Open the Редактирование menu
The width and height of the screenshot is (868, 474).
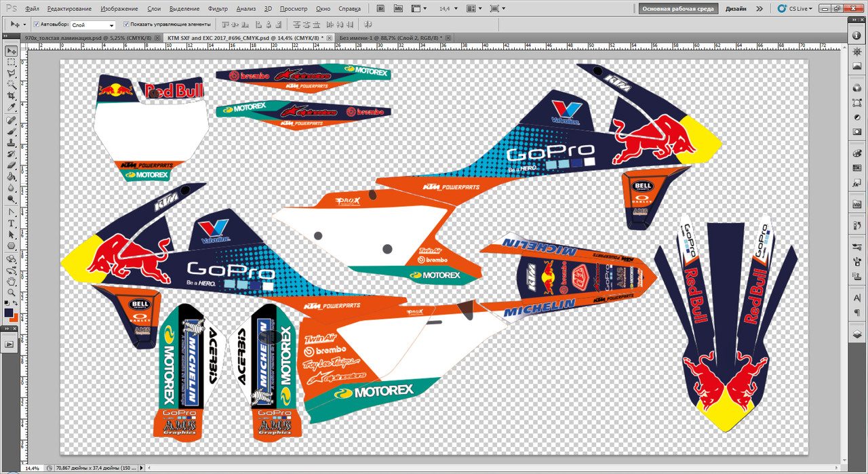click(69, 9)
